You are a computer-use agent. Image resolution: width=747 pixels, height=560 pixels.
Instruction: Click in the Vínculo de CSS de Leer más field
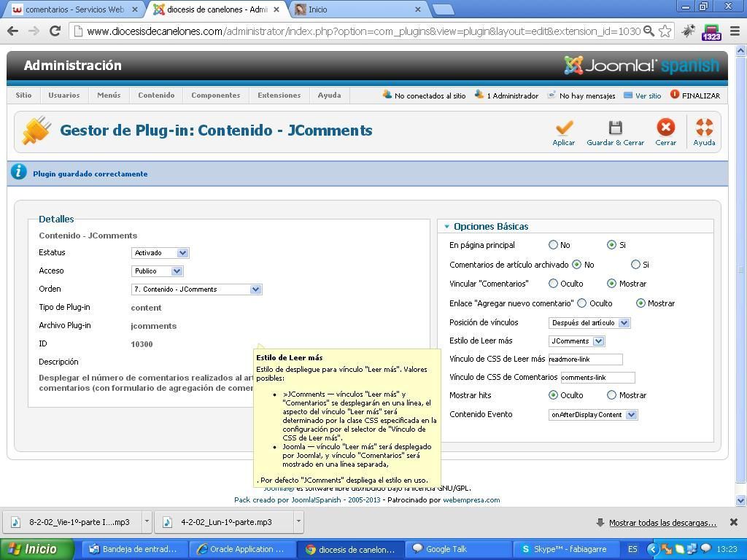(585, 359)
